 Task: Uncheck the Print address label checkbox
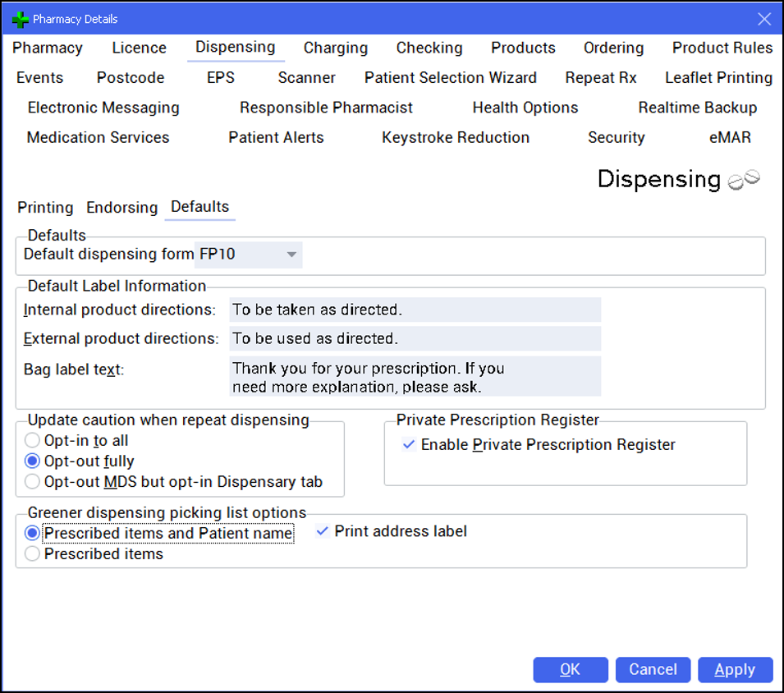(x=323, y=532)
